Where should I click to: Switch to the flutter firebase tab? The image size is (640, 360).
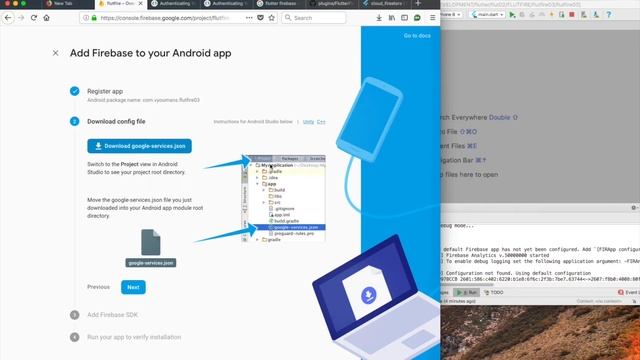point(280,4)
